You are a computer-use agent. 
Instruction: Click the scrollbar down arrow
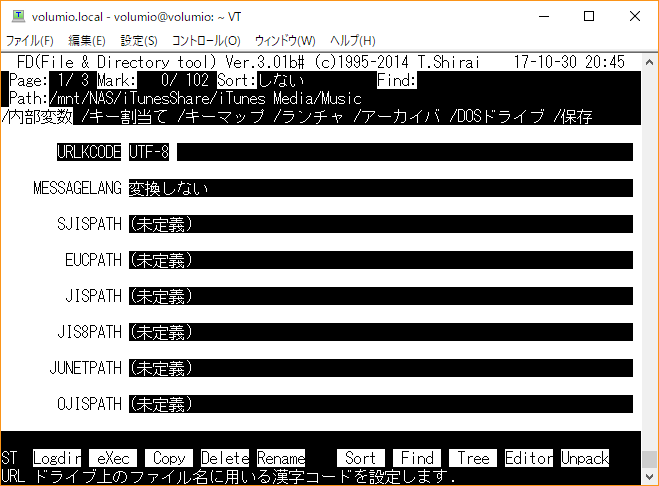(650, 477)
